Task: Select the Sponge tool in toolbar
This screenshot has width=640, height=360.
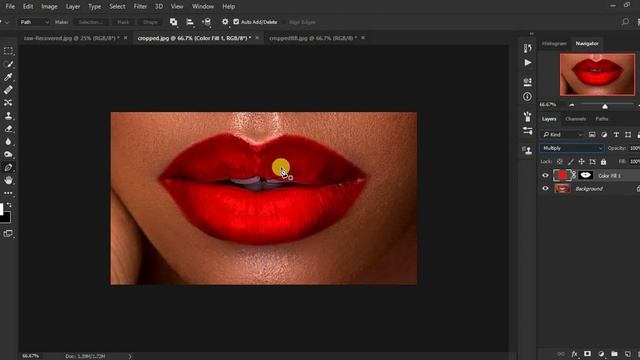Action: 8,155
